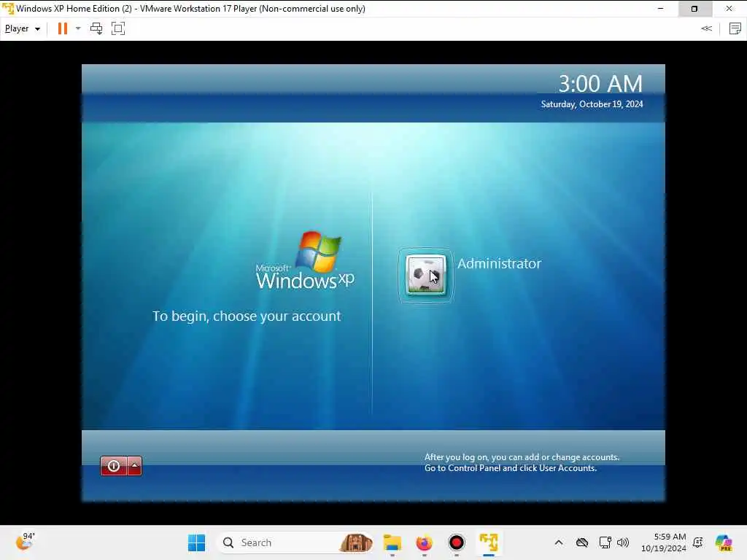The width and height of the screenshot is (747, 560).
Task: Open the volume control tray icon
Action: (623, 542)
